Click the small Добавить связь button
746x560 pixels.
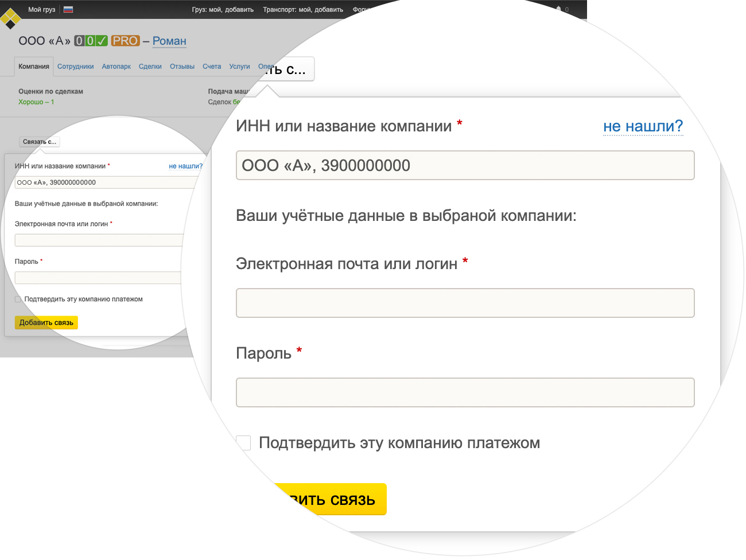(x=46, y=322)
